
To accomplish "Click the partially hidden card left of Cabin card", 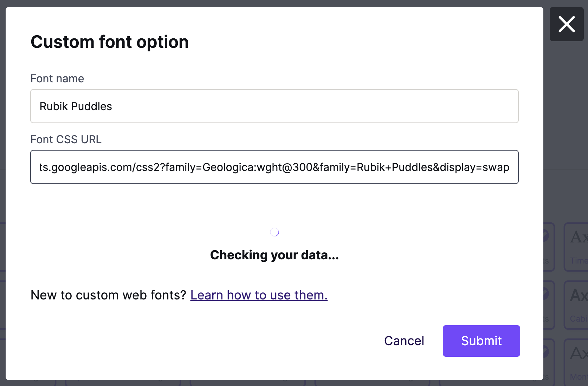I will (549, 305).
